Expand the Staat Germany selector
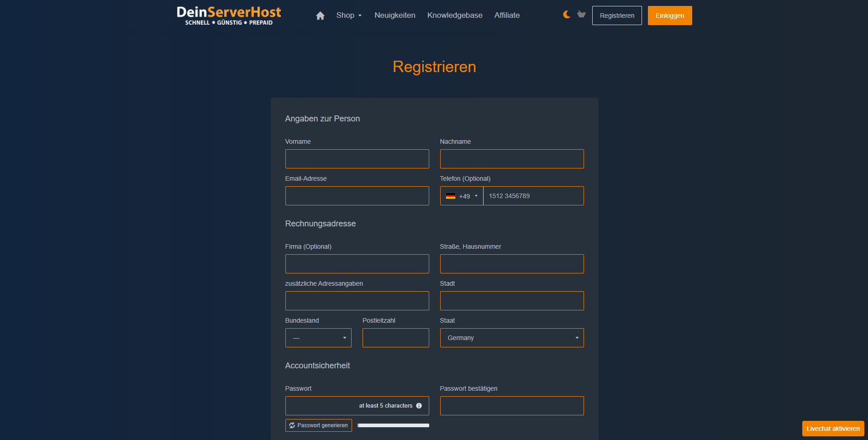This screenshot has width=868, height=440. click(511, 338)
